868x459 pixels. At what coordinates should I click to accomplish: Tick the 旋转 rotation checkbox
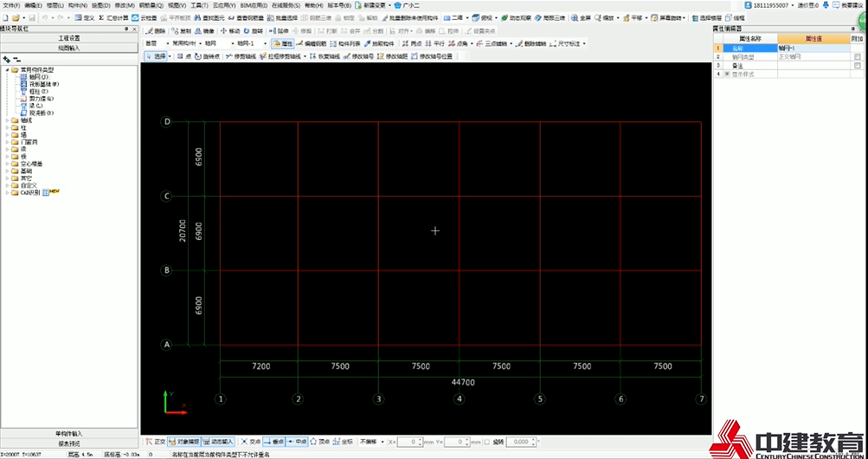tap(487, 442)
